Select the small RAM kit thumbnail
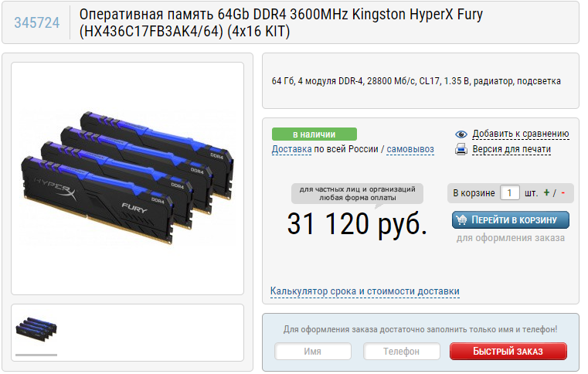 click(x=36, y=330)
